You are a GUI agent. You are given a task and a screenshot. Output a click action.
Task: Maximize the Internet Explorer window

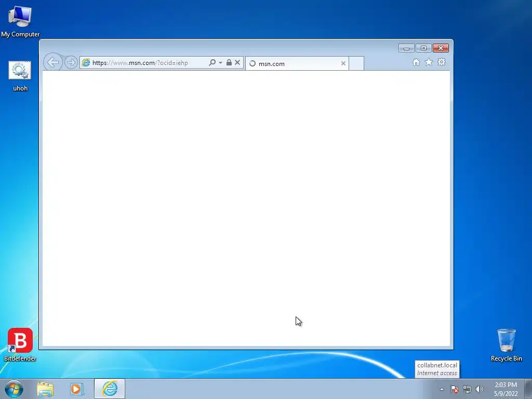tap(423, 48)
